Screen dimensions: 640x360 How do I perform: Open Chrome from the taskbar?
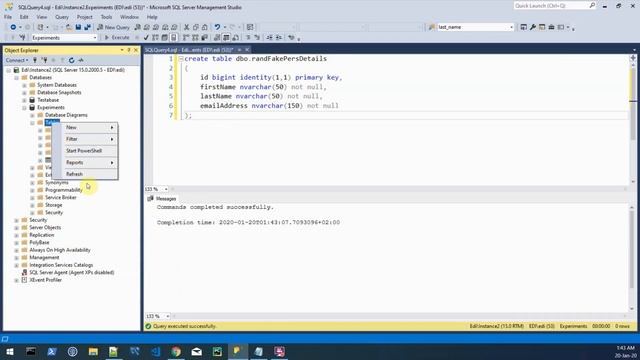(176, 351)
